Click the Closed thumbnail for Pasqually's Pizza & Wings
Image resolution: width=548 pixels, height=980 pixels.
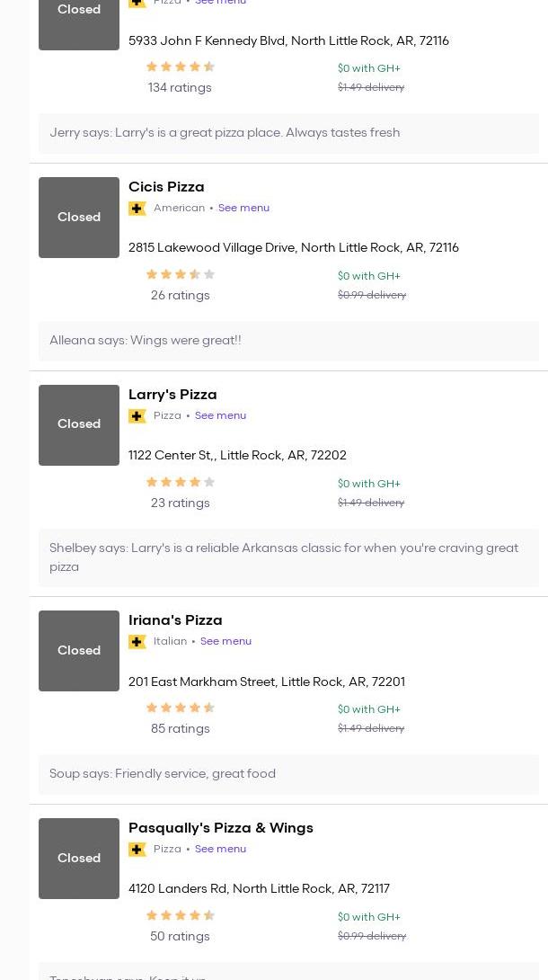(x=79, y=859)
